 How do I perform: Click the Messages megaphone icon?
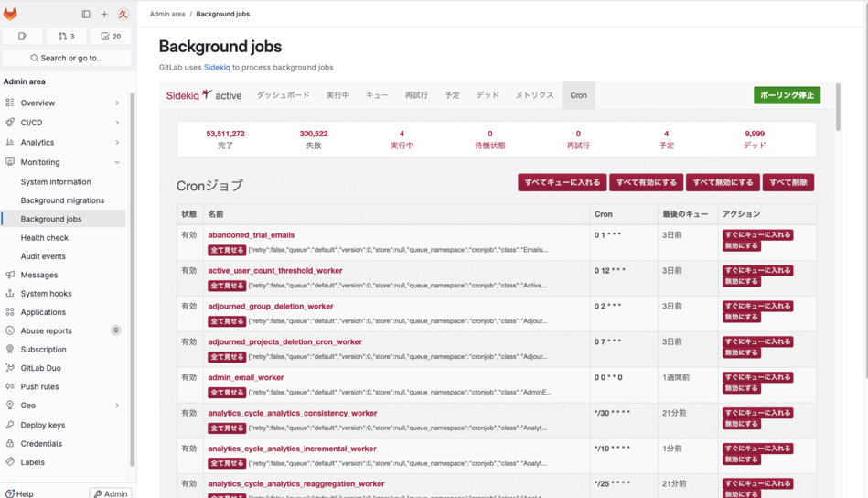coord(9,275)
